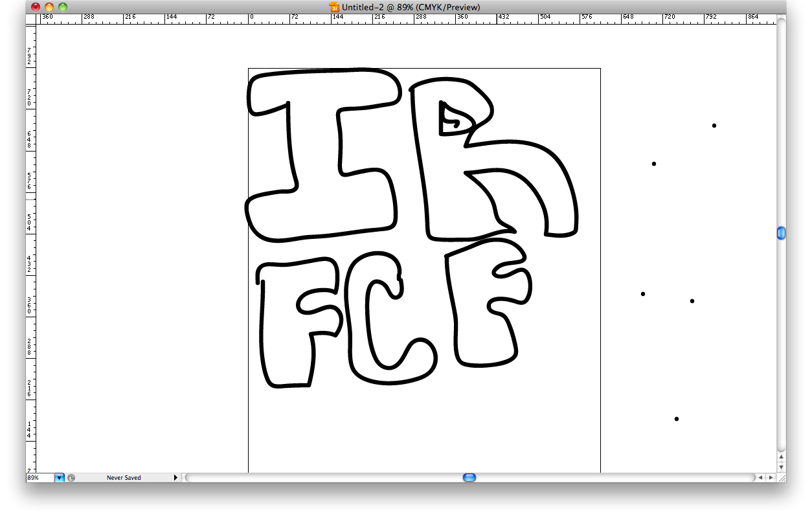Click the vertical scrollbar down arrow
The width and height of the screenshot is (812, 518).
pos(781,466)
